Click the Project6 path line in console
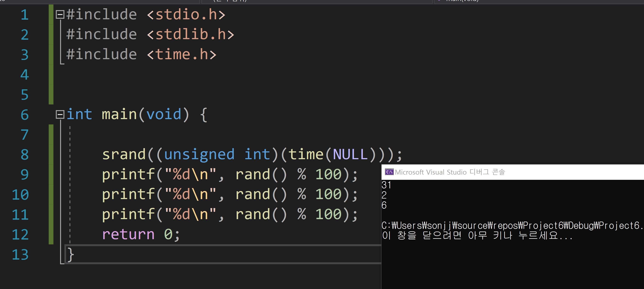The width and height of the screenshot is (644, 289). (513, 226)
